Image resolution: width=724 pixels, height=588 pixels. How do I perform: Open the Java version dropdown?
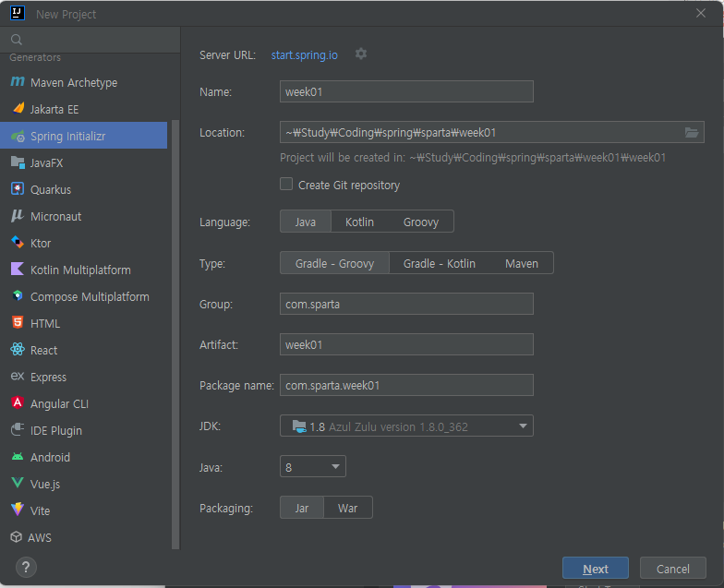point(312,467)
